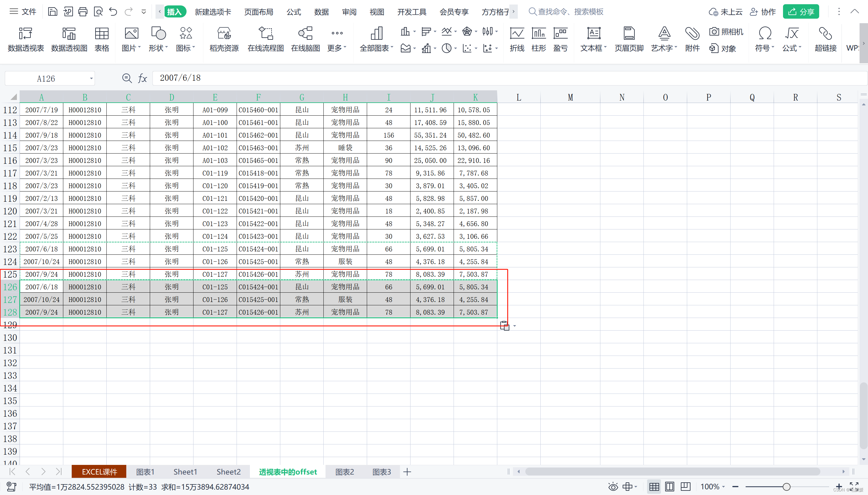Insert a win/loss sparkline (盈亏)
This screenshot has width=868, height=495.
[x=560, y=39]
